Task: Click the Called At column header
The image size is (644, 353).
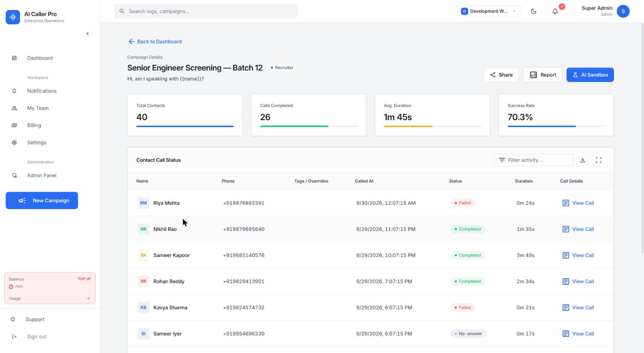Action: point(364,181)
